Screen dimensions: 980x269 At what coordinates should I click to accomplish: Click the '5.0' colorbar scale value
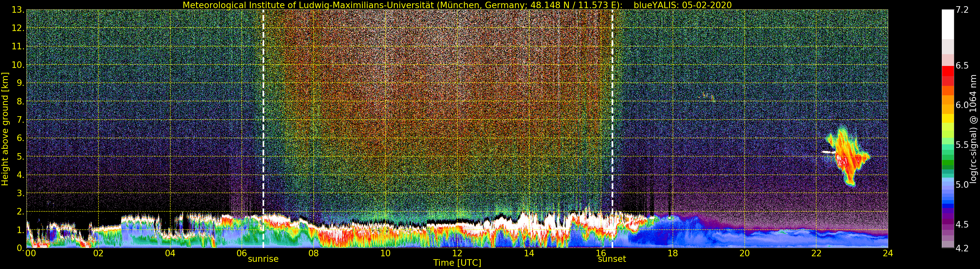[962, 184]
